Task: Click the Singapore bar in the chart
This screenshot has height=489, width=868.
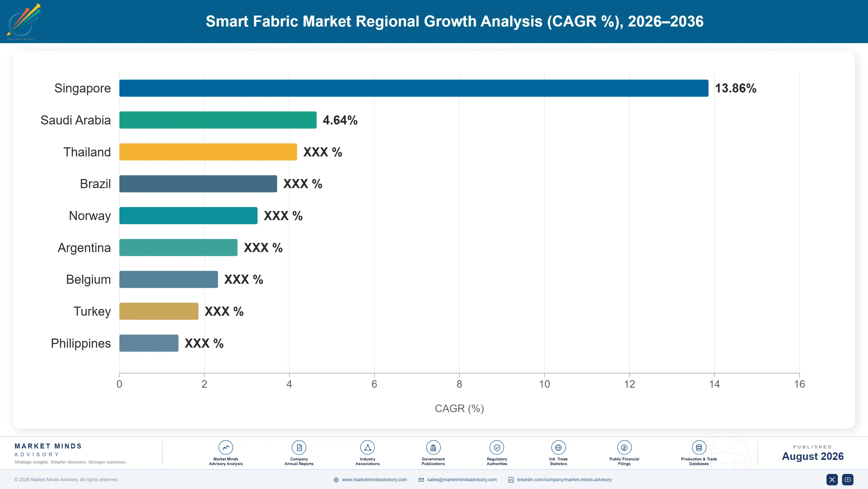Action: pos(414,88)
